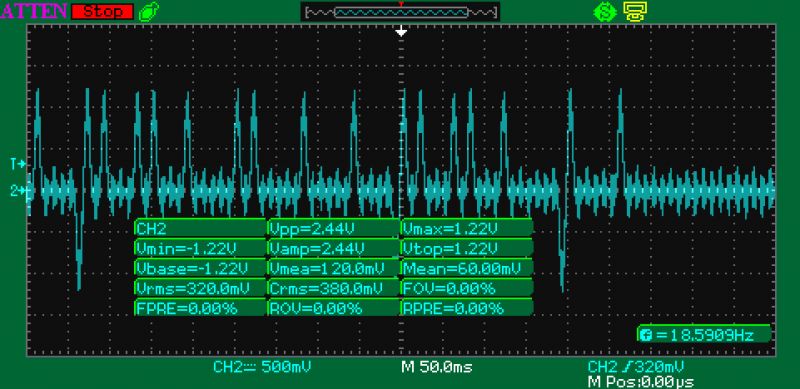Click the M Pos:0.00µs position readout
This screenshot has width=800, height=389.
pyautogui.click(x=640, y=382)
